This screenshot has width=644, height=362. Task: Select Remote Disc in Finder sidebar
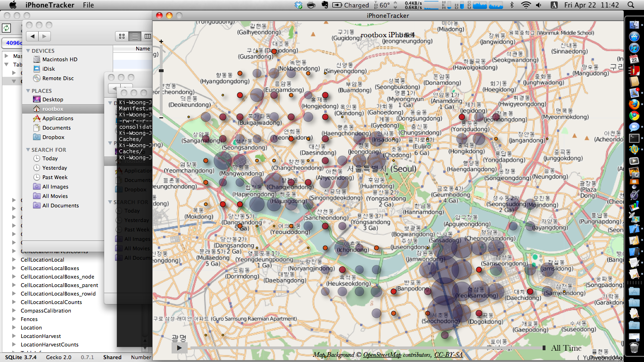click(x=53, y=78)
